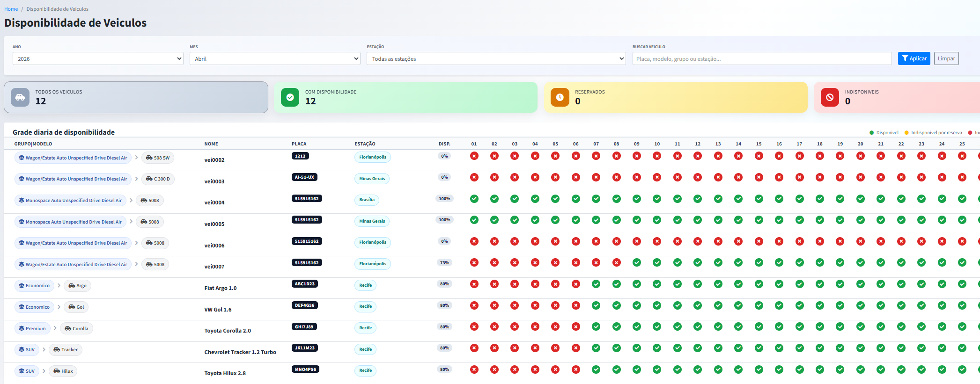Click the red unavailable icon for vei0007 day 08
Viewport: 980px width, 384px height.
click(x=616, y=263)
